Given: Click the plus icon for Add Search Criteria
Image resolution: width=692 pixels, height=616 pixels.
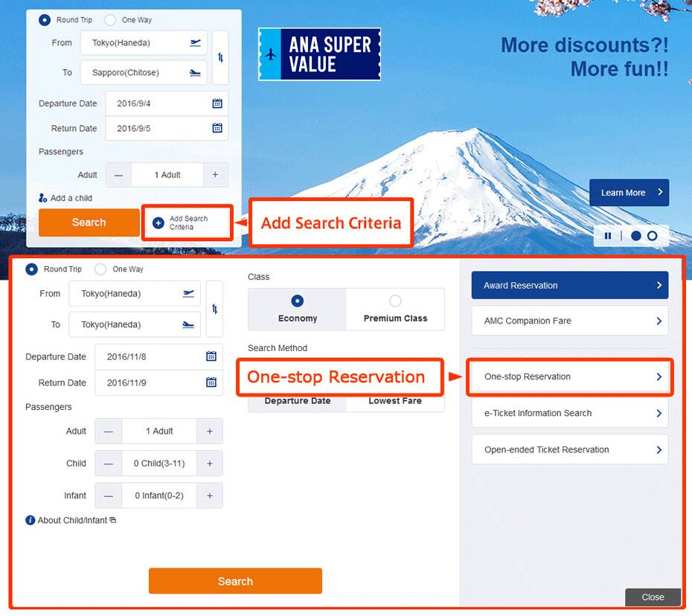Looking at the screenshot, I should point(158,223).
